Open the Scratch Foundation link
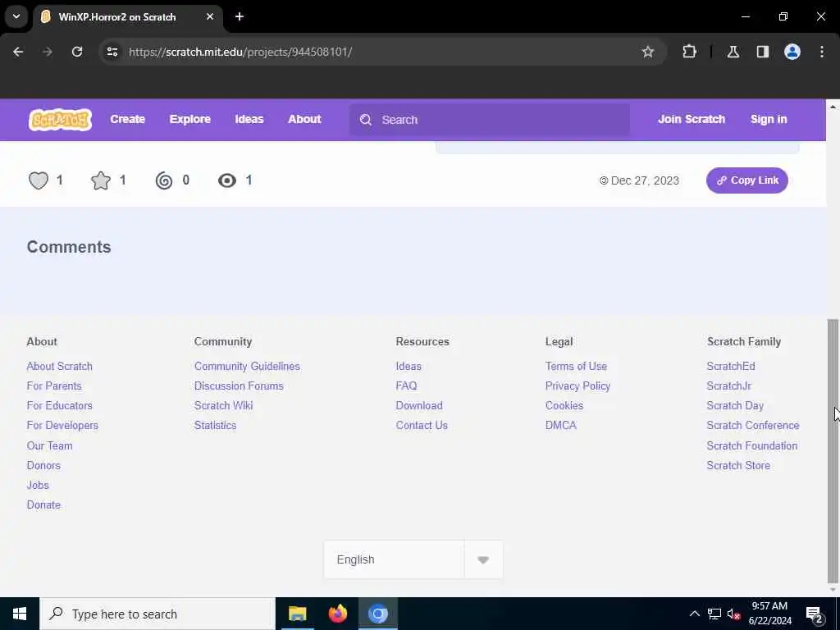This screenshot has height=630, width=840. 751,445
